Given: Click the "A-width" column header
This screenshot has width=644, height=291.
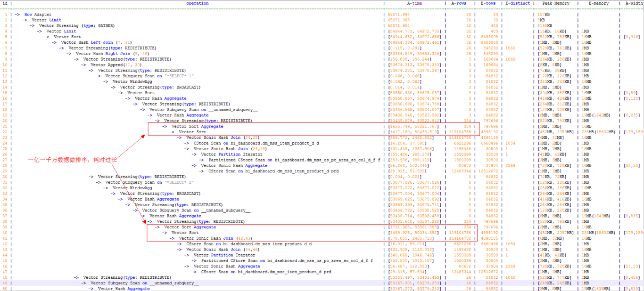Looking at the screenshot, I should pos(634,3).
